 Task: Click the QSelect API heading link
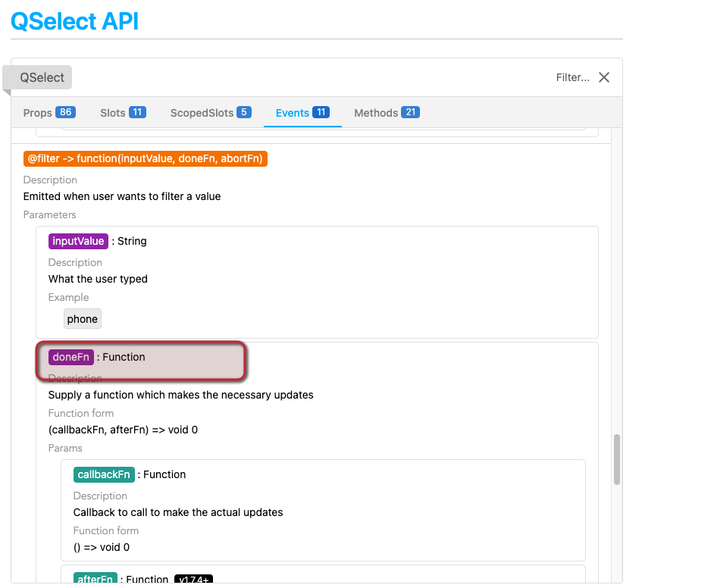point(74,20)
